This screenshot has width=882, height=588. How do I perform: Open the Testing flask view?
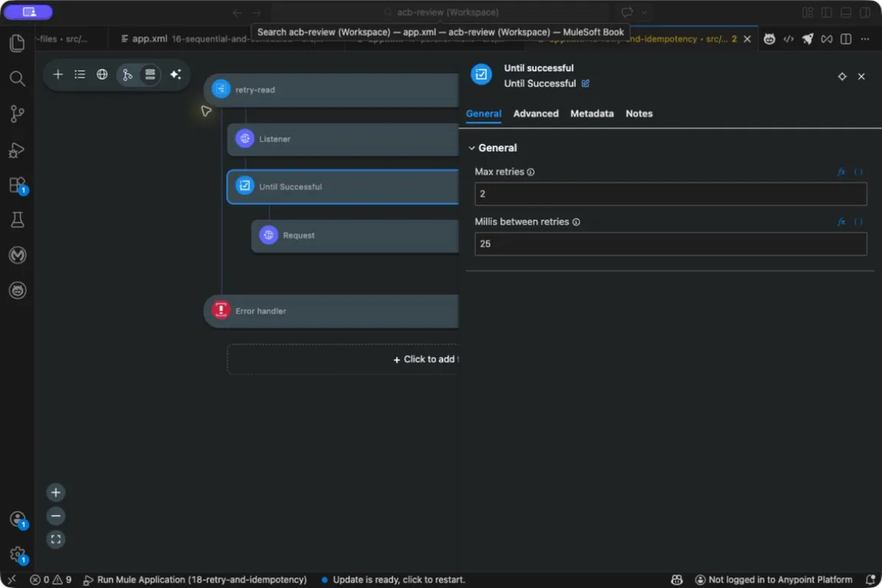point(18,220)
